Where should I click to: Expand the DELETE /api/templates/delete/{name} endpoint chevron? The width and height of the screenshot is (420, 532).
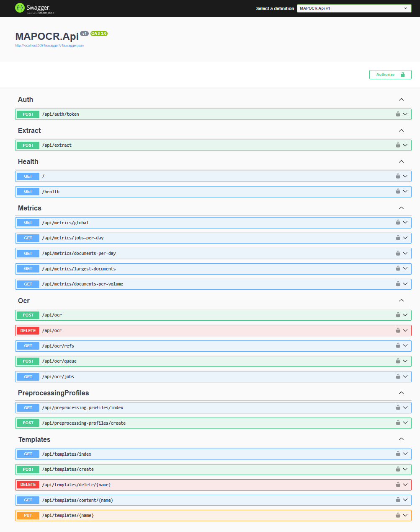point(405,485)
